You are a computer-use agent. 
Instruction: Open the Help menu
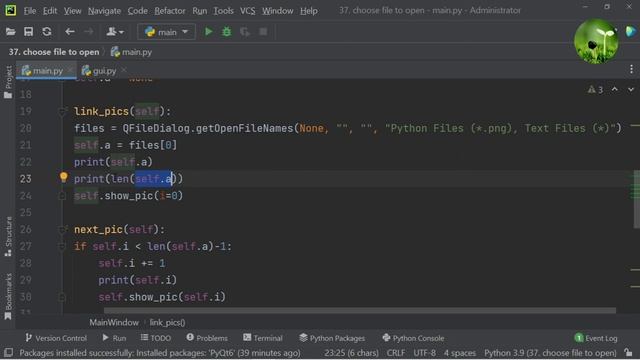[x=309, y=11]
